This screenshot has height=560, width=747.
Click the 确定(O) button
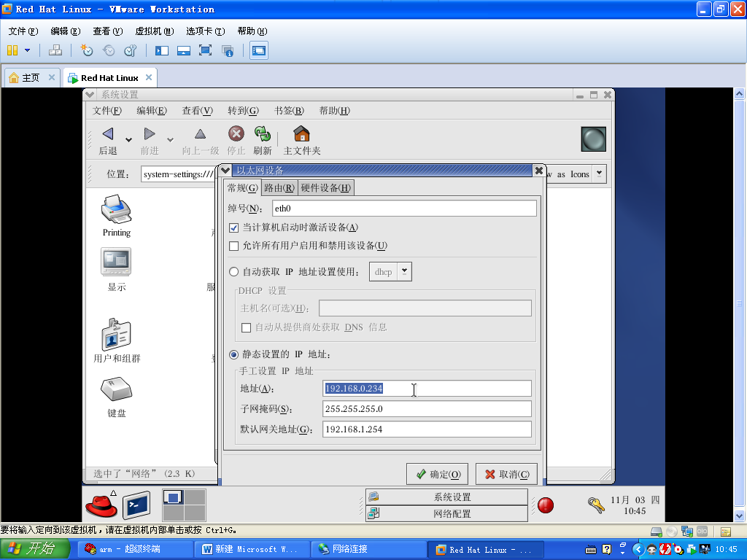pyautogui.click(x=438, y=474)
